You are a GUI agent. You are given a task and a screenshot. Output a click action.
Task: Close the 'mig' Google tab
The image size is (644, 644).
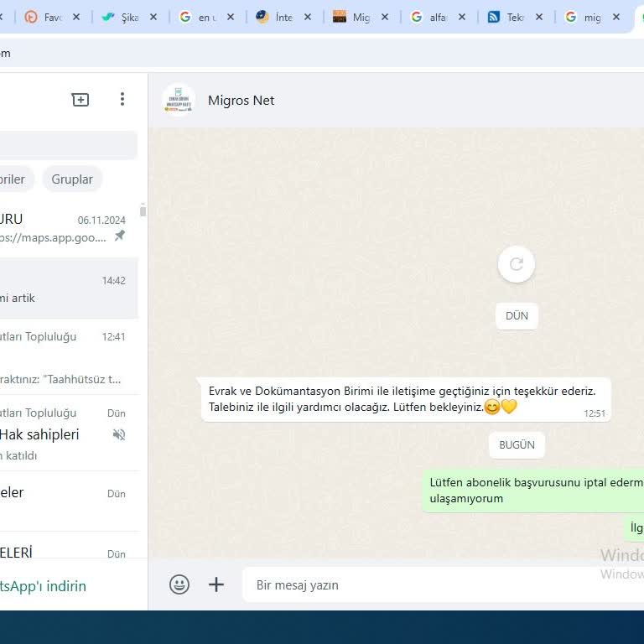coord(616,17)
